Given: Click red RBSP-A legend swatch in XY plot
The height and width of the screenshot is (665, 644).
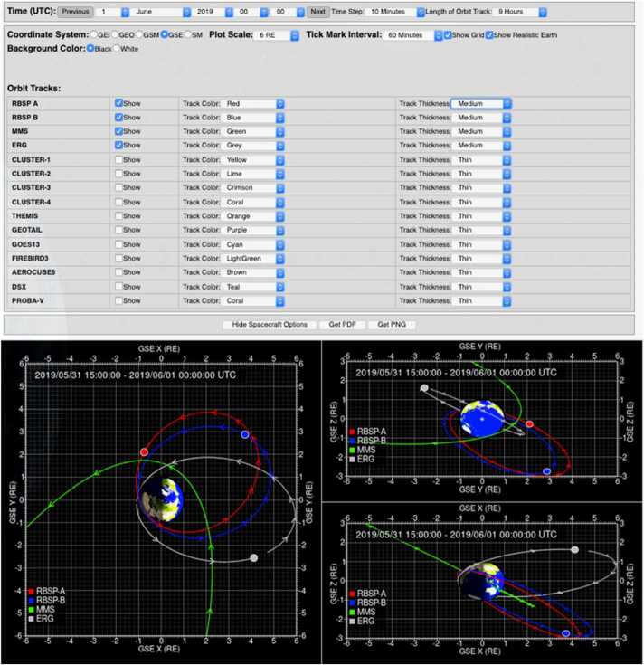Looking at the screenshot, I should click(x=31, y=591).
